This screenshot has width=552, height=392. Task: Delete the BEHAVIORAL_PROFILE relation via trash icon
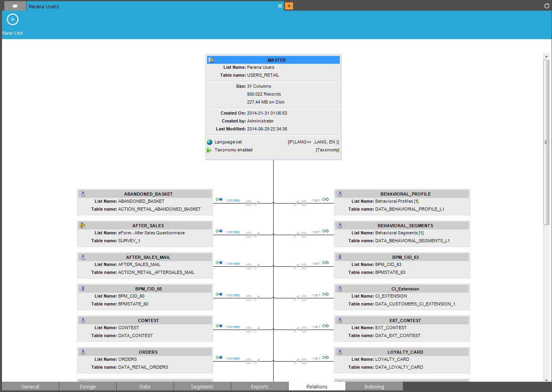pos(304,203)
